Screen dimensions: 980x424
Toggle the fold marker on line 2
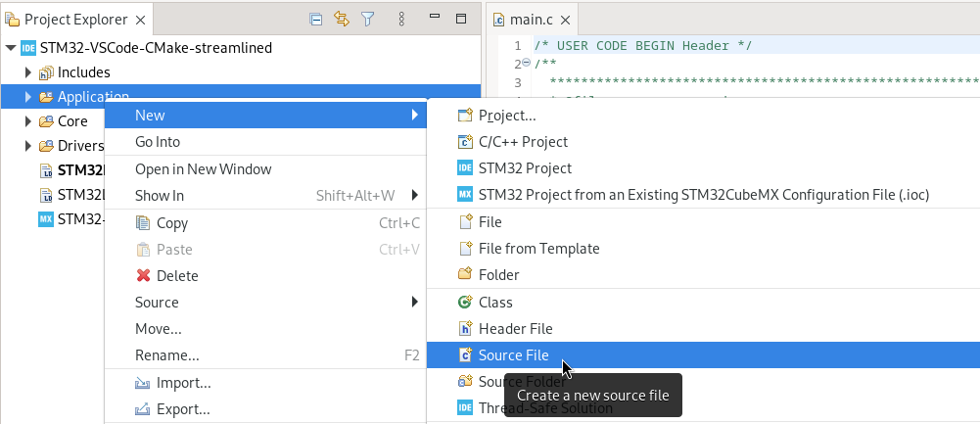[x=527, y=64]
